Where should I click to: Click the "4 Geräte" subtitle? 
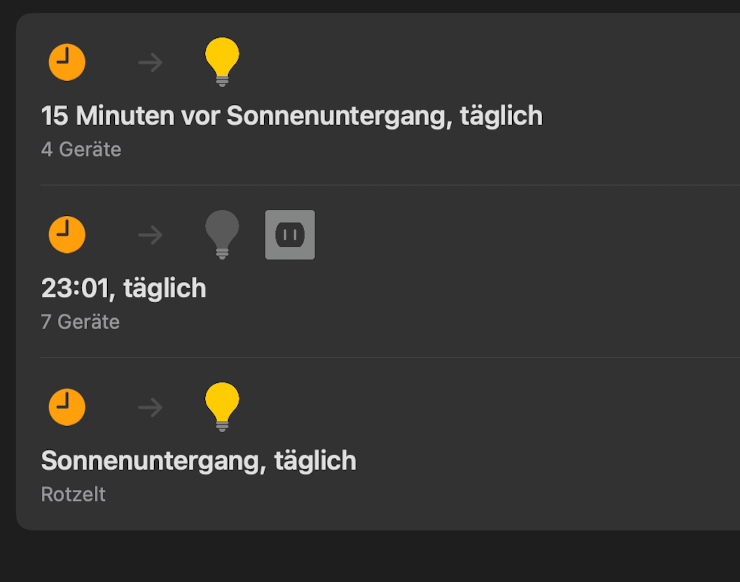pyautogui.click(x=81, y=150)
